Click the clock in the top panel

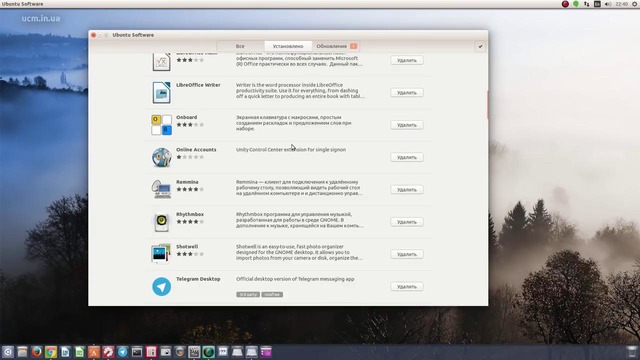[622, 4]
